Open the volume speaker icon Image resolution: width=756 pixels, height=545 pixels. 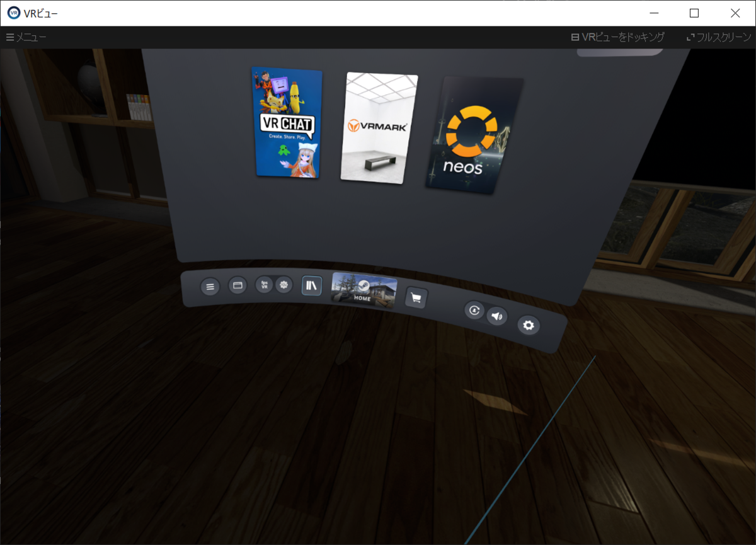click(x=497, y=316)
